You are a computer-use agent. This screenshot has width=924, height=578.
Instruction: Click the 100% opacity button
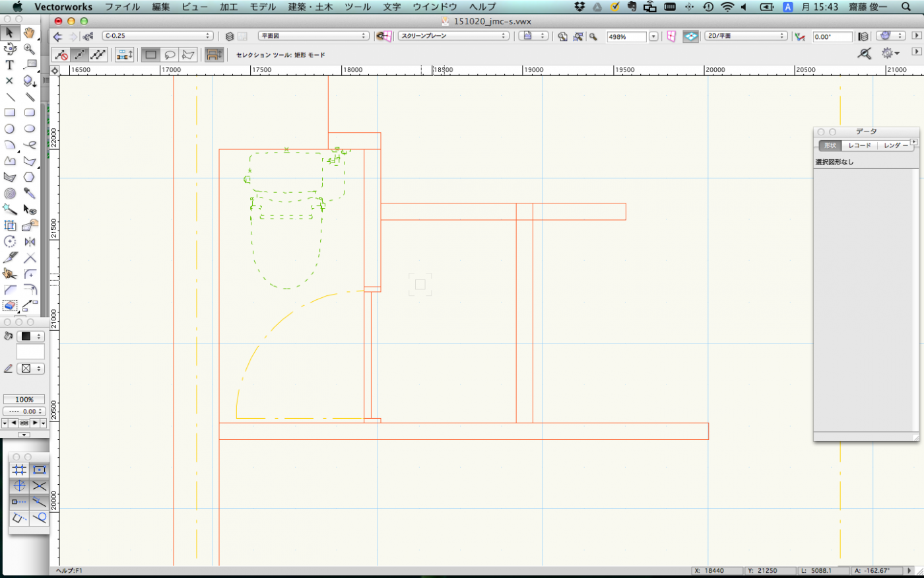point(24,400)
